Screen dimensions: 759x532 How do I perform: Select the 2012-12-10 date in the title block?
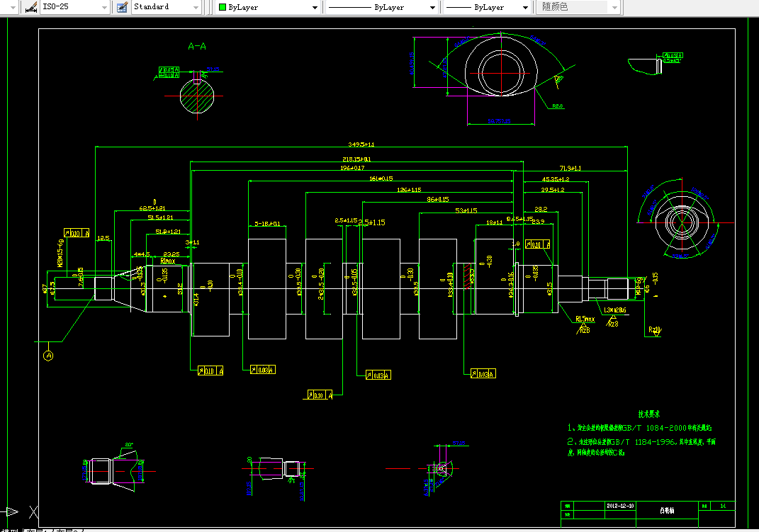pyautogui.click(x=620, y=506)
